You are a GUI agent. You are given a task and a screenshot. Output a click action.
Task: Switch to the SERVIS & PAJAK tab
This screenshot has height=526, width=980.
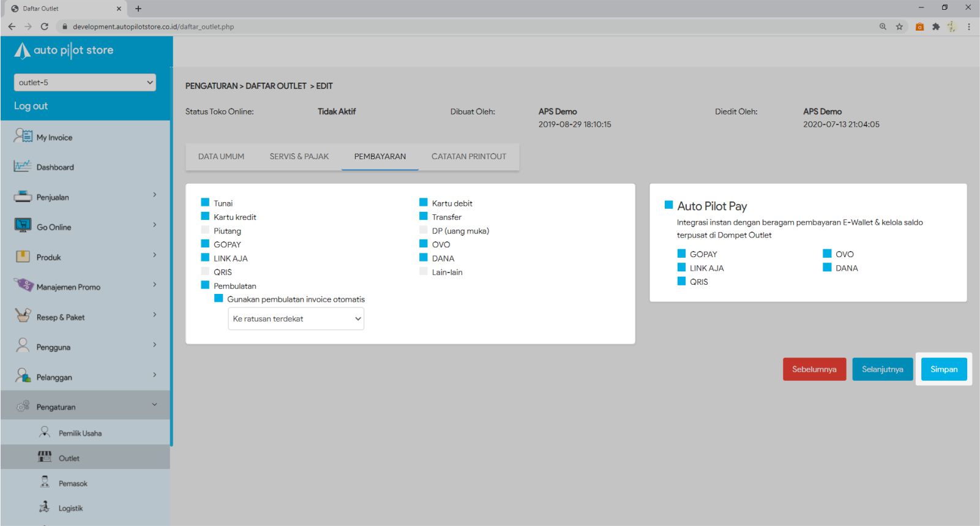pos(299,157)
